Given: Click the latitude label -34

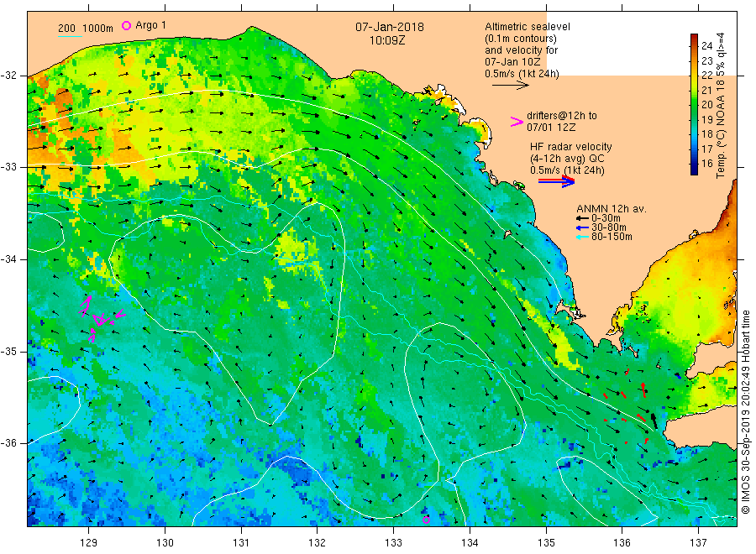Looking at the screenshot, I should point(9,259).
